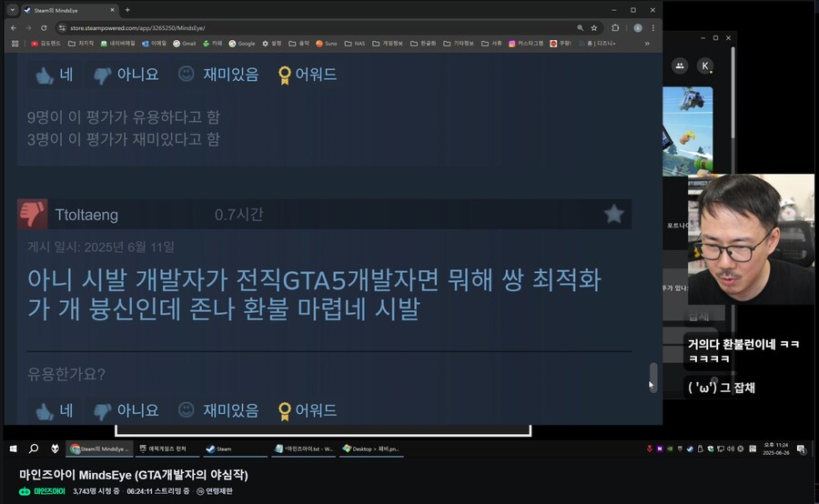Click the browser forward arrow

coord(29,28)
